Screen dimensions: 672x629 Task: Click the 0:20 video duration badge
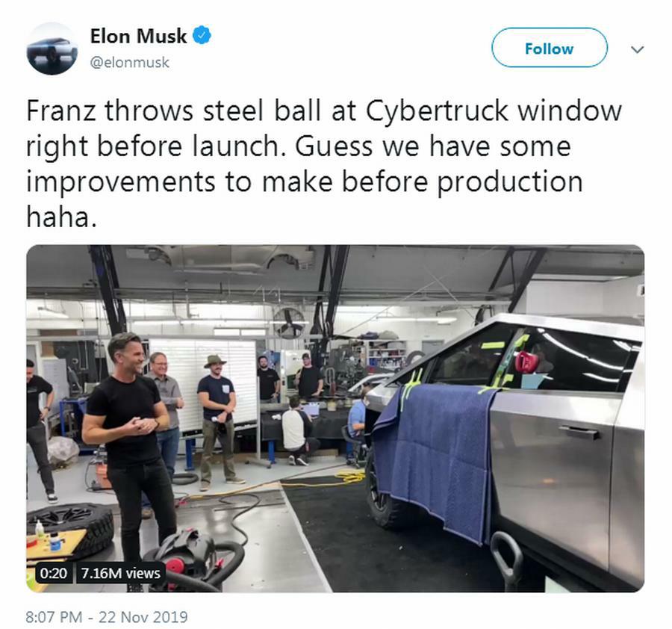tap(53, 573)
